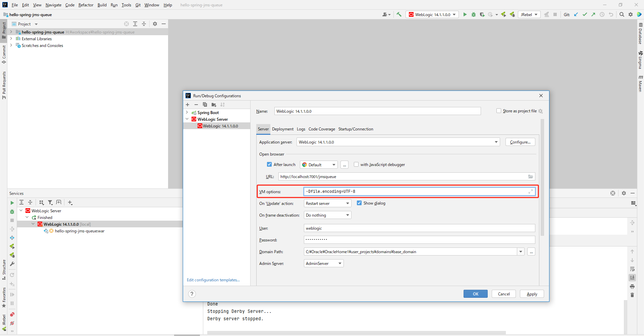Remove configuration with minus icon in dialog
The height and width of the screenshot is (336, 644).
[196, 105]
